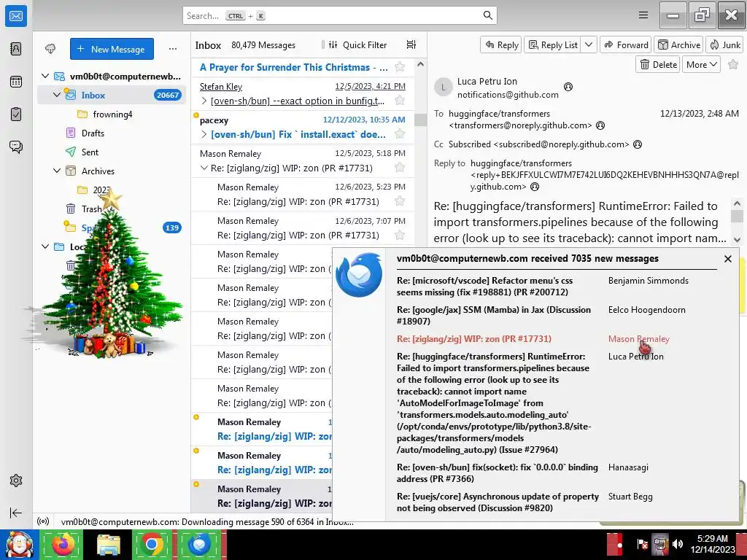This screenshot has height=560, width=747.
Task: Collapse the spaces toolbar
Action: (x=16, y=513)
